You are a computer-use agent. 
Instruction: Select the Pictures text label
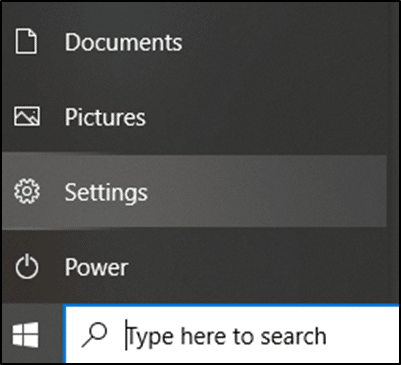click(105, 117)
